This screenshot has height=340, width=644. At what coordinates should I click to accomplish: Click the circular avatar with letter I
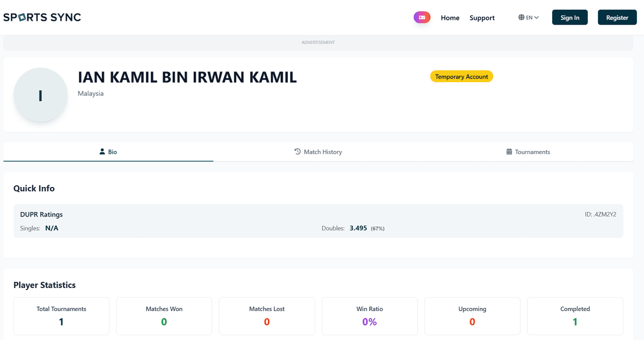pos(41,95)
